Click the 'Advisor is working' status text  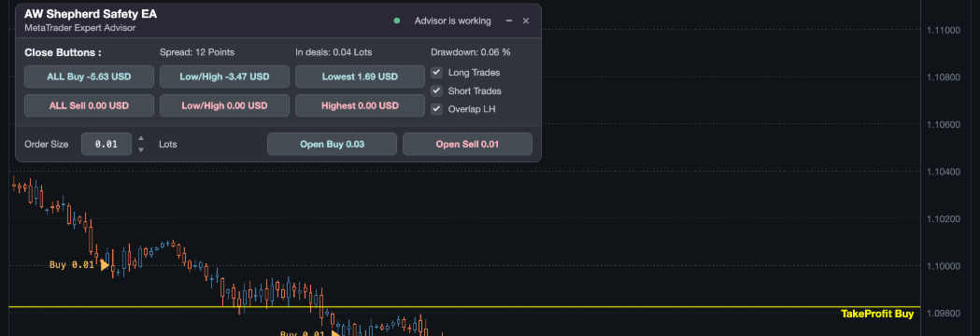point(452,21)
